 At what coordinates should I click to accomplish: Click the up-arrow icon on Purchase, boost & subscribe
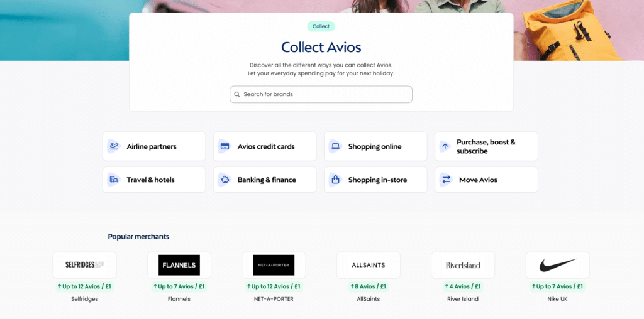pyautogui.click(x=445, y=146)
